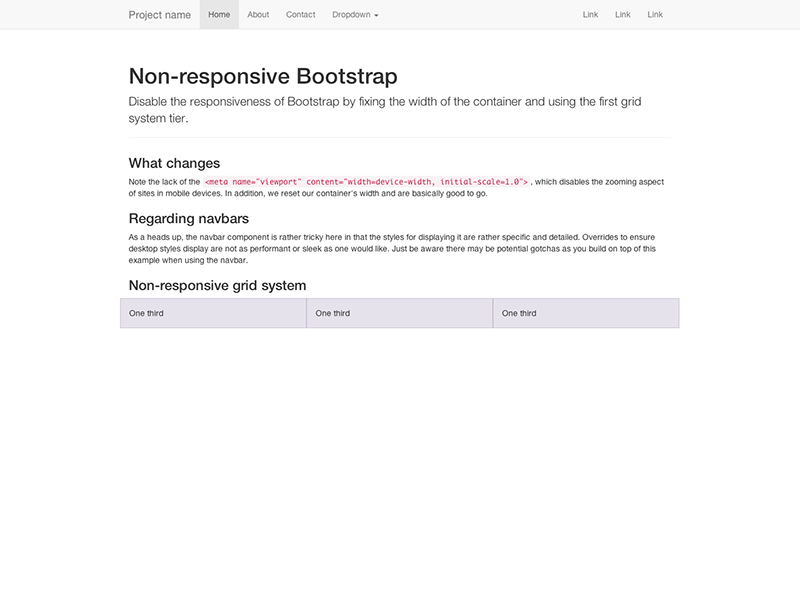Open the first Link in top-right navbar
800x600 pixels.
pos(589,15)
